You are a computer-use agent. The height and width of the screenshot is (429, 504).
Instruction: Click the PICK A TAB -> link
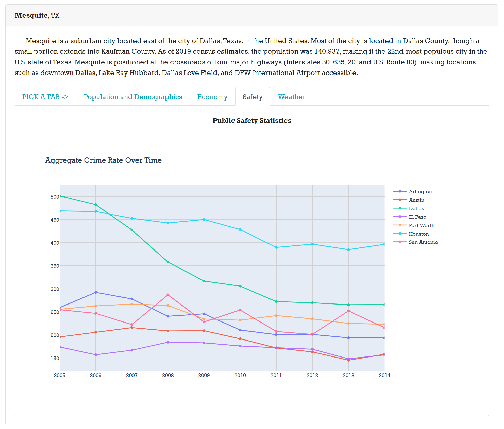point(45,97)
